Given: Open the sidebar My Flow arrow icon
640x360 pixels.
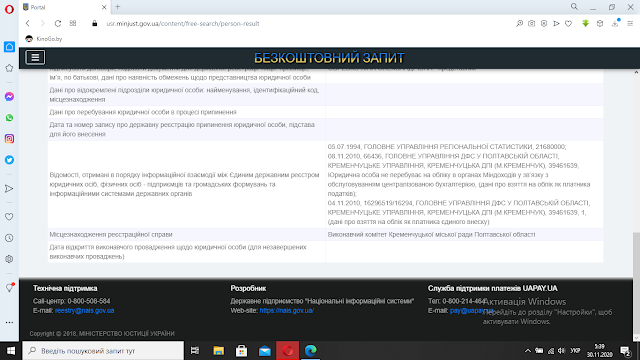Looking at the screenshot, I should tap(9, 189).
